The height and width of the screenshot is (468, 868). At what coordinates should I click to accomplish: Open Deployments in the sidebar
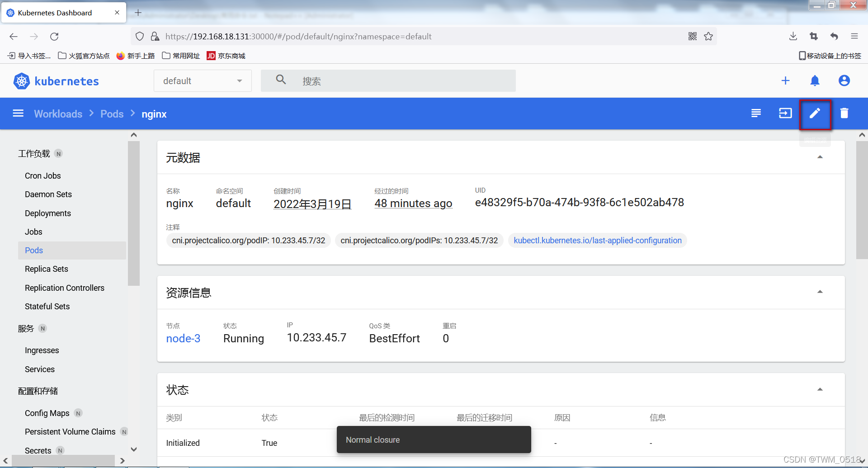pos(48,213)
